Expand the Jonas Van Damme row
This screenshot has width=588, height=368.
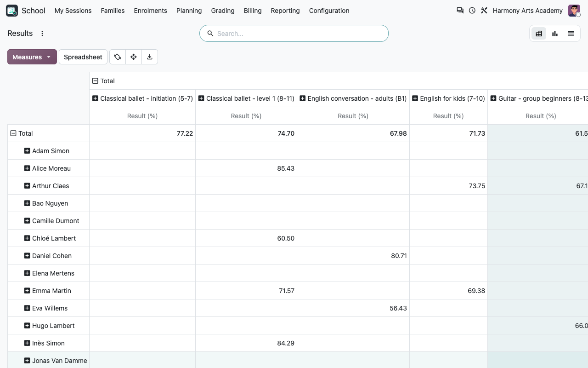tap(27, 361)
